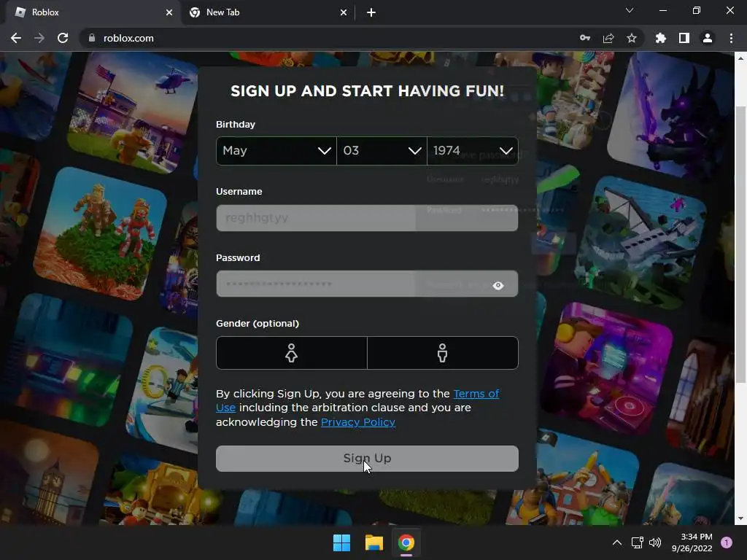Click the browser forward arrow
747x560 pixels.
coord(39,38)
